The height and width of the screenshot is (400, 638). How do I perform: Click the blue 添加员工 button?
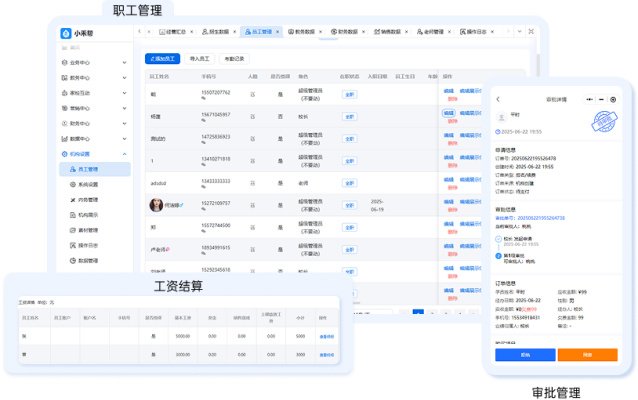coord(162,59)
